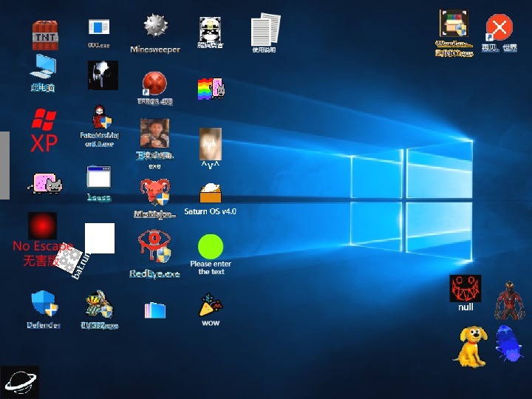Click the 'Minesweeper' label text

pyautogui.click(x=155, y=50)
